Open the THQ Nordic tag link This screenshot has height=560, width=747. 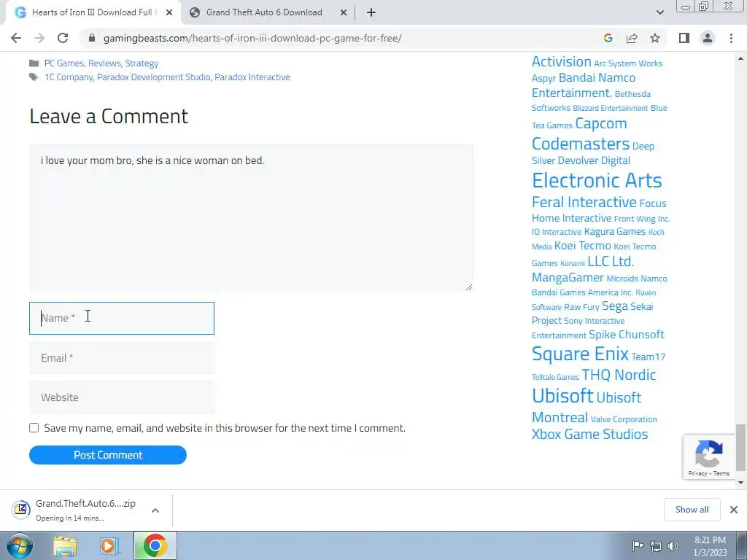pyautogui.click(x=619, y=375)
